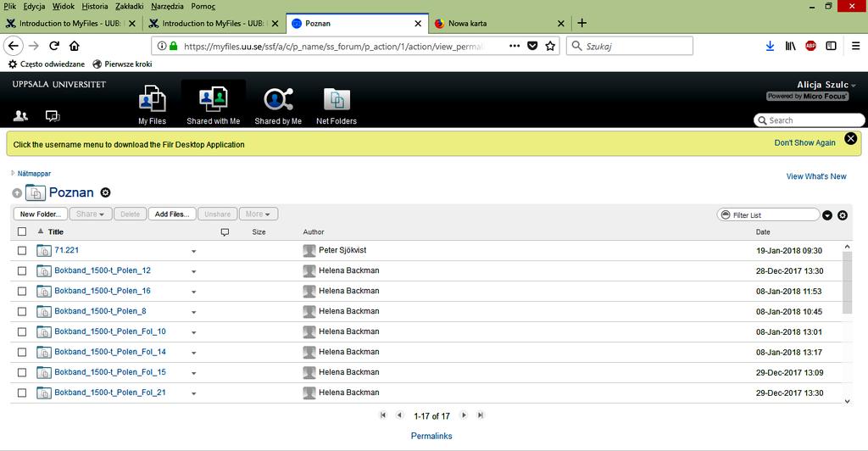Open the action dropdown for Bokband_1500-t_Polen_12
The width and height of the screenshot is (868, 451).
pos(194,272)
